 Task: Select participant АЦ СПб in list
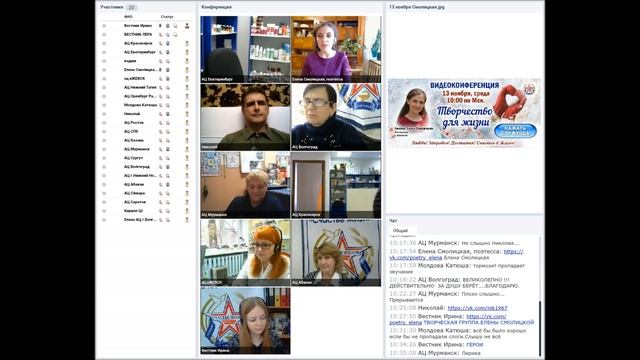[x=131, y=131]
